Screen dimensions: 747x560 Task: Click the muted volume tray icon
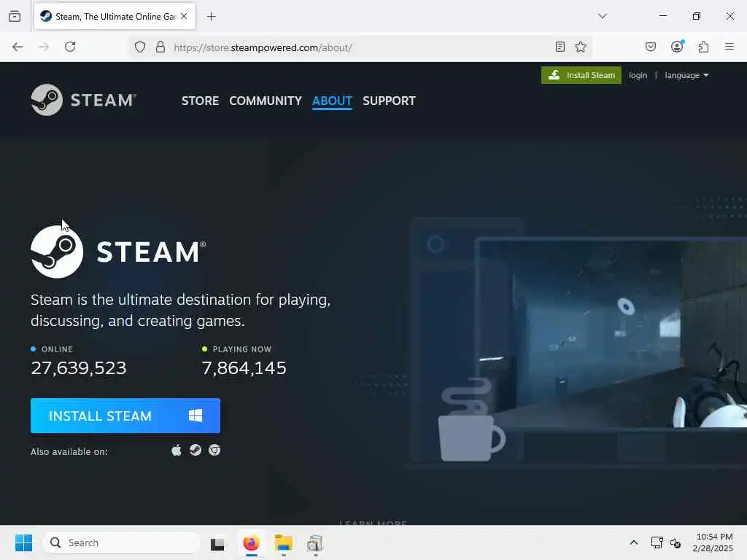pyautogui.click(x=676, y=542)
